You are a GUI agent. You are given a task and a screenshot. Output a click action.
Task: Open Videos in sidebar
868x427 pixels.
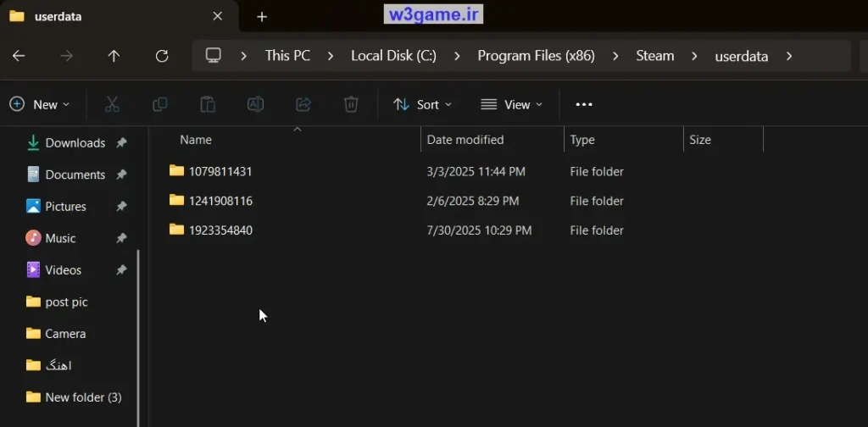[x=63, y=270]
